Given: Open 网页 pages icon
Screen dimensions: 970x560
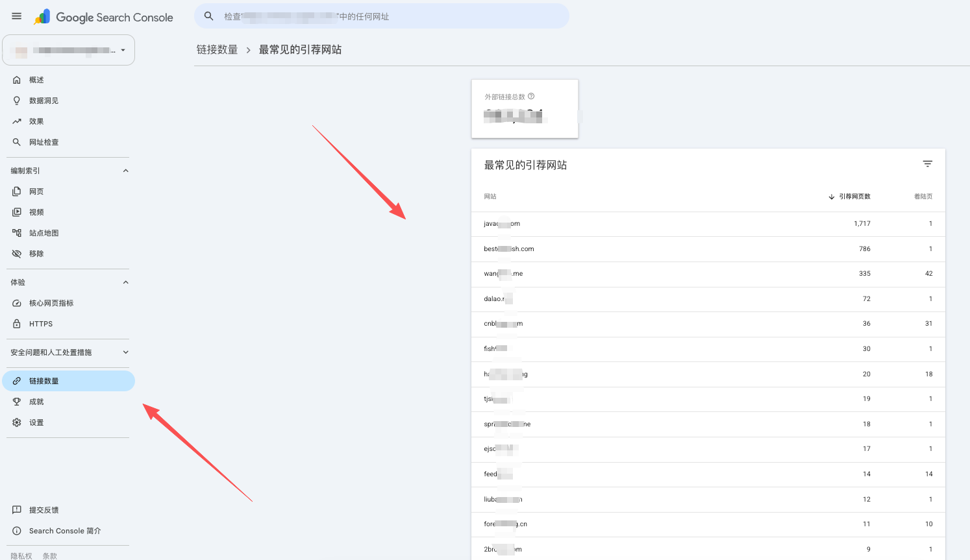Looking at the screenshot, I should coord(17,191).
